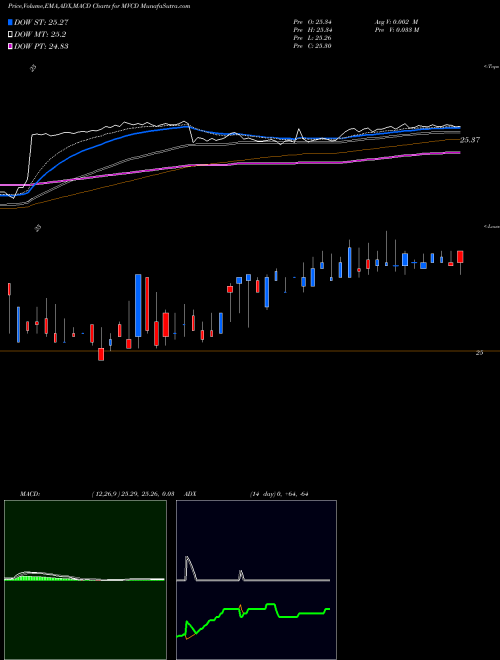
Task: Click the ADX (14 day) parameter values
Action: (279, 494)
